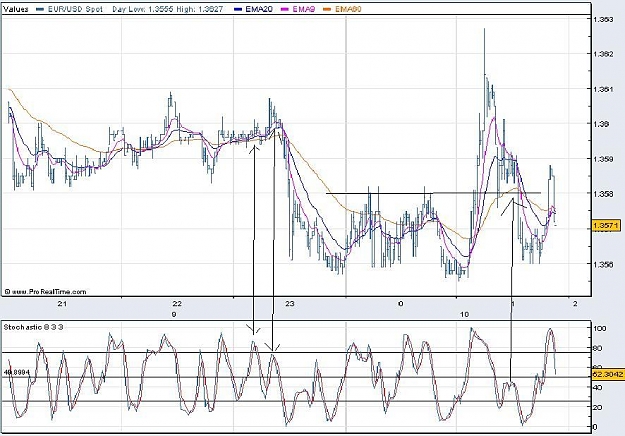Click the 49.8994 value on stochastic panel
The image size is (625, 436).
[16, 372]
